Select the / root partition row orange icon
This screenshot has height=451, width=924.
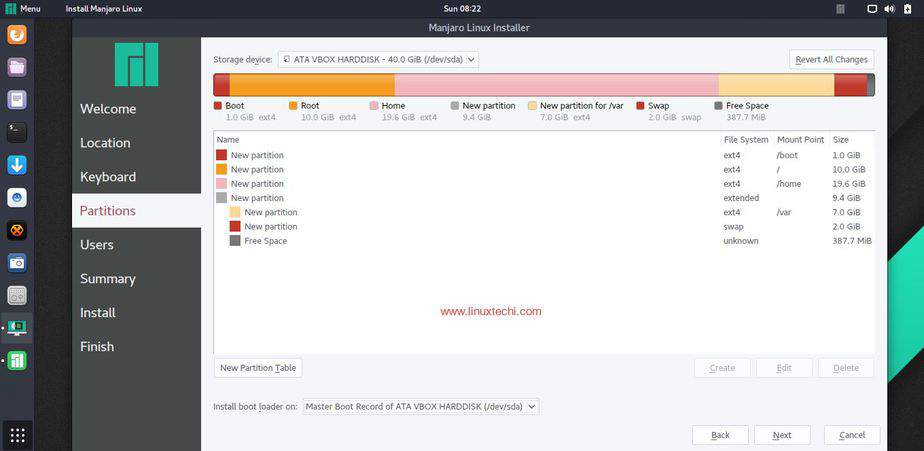tap(222, 169)
